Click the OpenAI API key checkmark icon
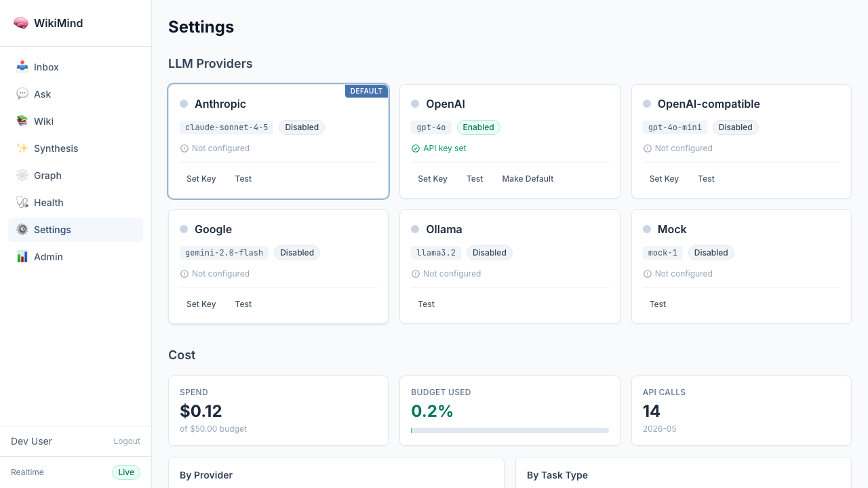 416,148
